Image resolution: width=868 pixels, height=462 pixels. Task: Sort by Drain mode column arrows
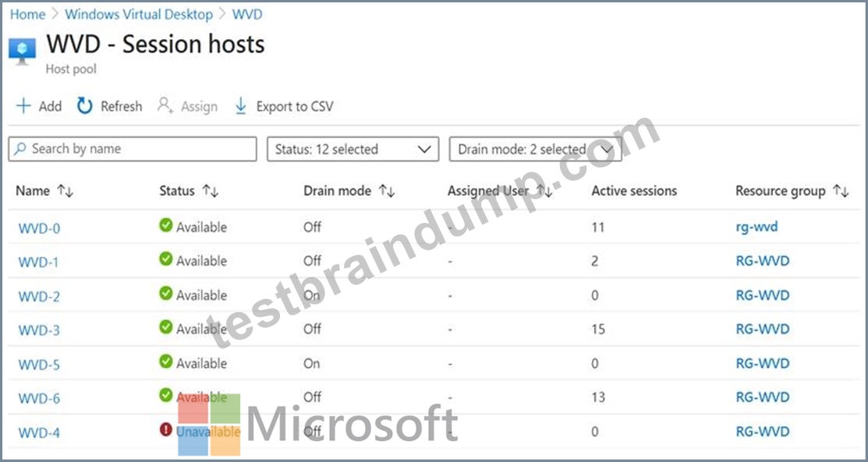pyautogui.click(x=386, y=192)
